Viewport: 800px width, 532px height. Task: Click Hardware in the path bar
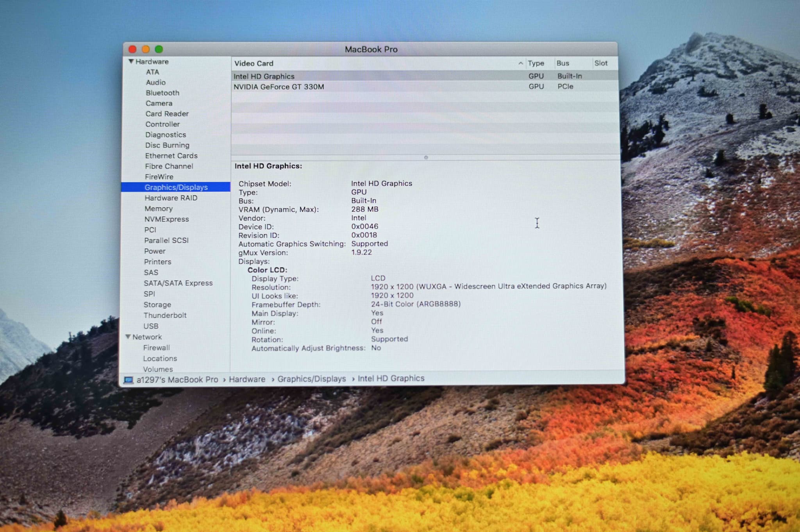tap(247, 379)
